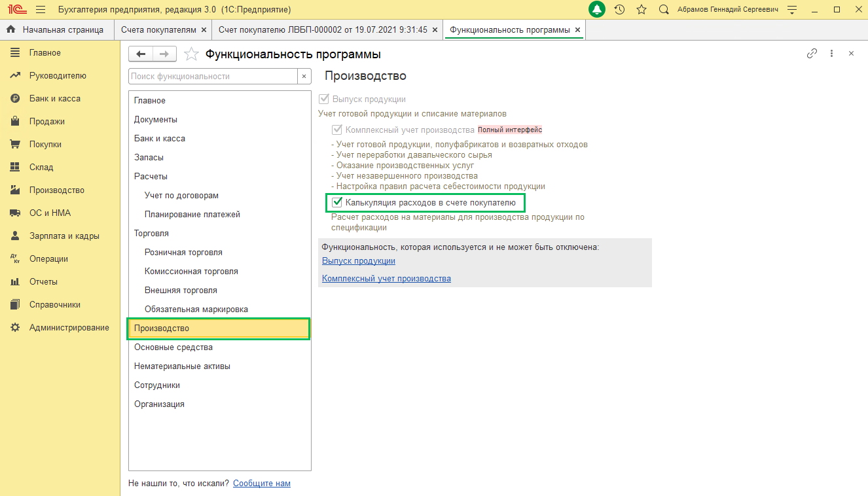This screenshot has width=868, height=496.
Task: Select Запасы in functionality list
Action: click(x=219, y=157)
